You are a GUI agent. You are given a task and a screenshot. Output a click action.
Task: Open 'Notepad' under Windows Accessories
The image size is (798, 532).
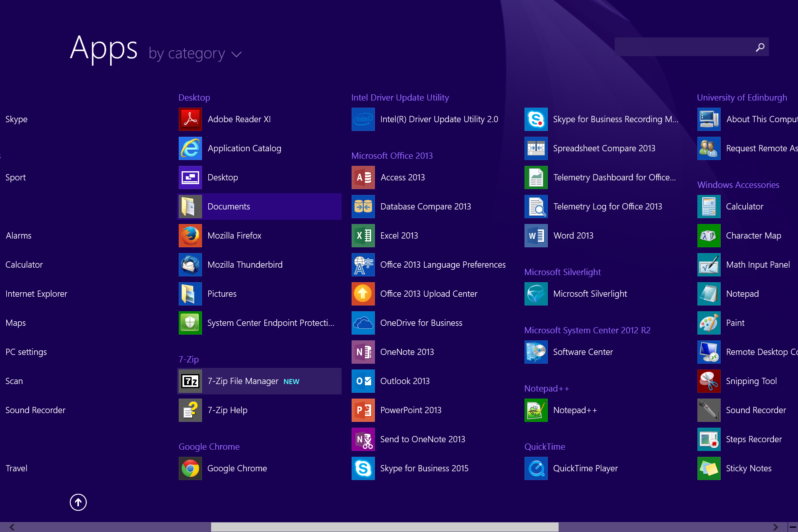[748, 294]
